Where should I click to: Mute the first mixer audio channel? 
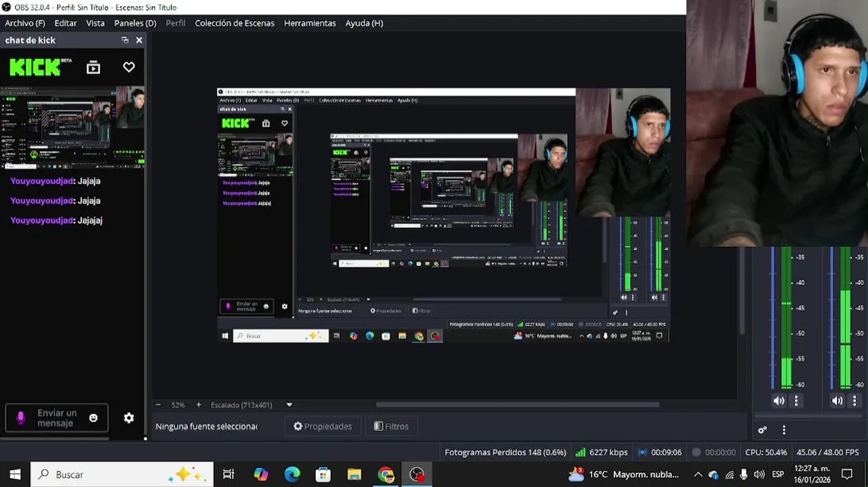coord(779,400)
